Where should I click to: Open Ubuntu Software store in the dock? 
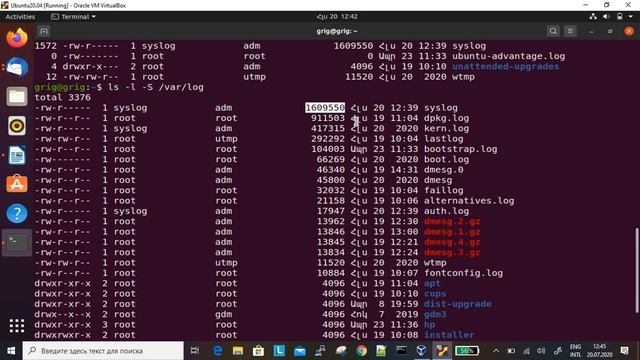click(17, 184)
